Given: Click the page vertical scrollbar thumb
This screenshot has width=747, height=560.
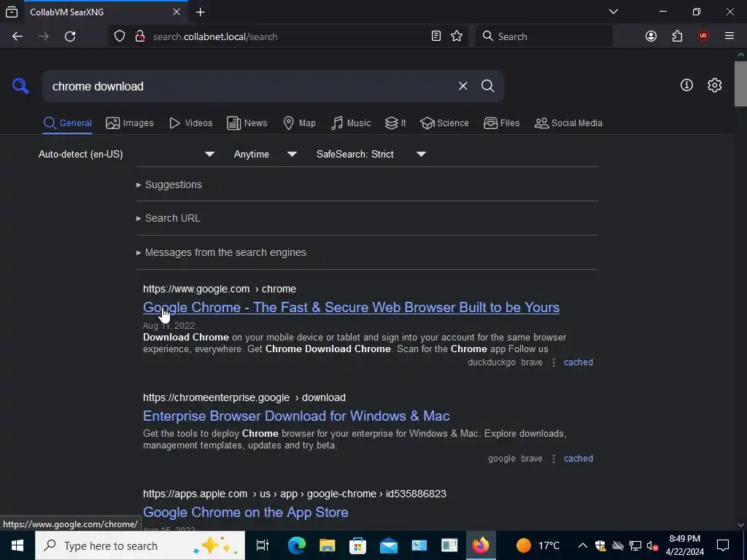Looking at the screenshot, I should pyautogui.click(x=740, y=84).
